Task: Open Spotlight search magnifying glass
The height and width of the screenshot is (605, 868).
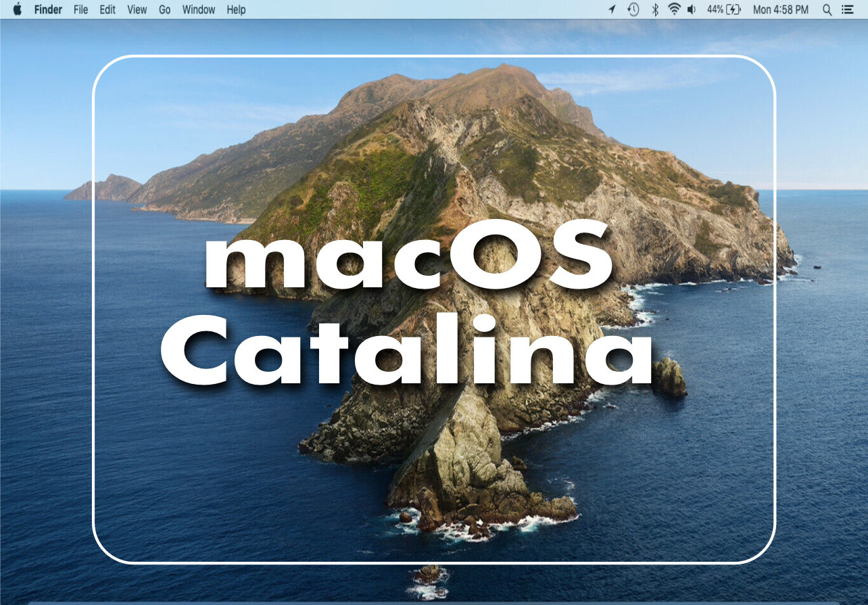Action: pyautogui.click(x=827, y=9)
